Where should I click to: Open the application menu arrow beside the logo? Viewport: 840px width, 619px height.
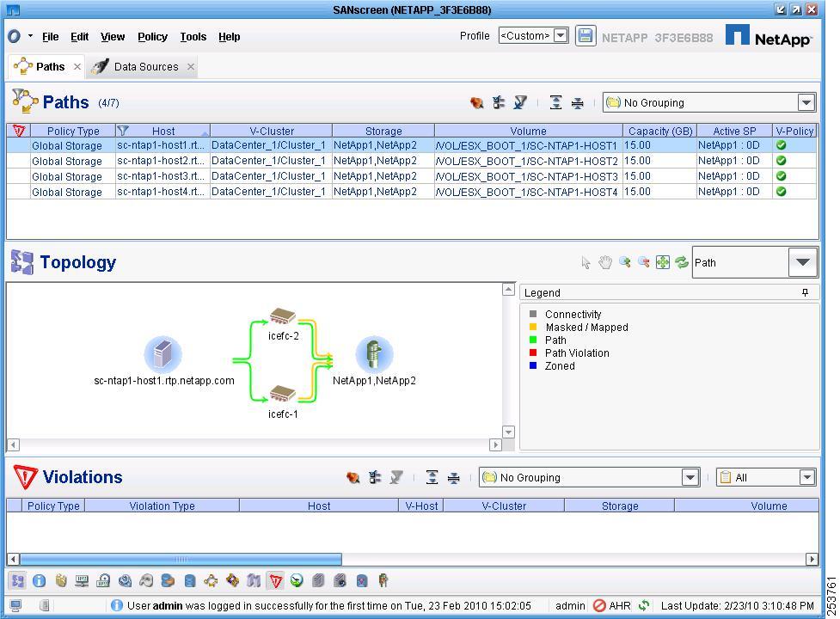[31, 36]
